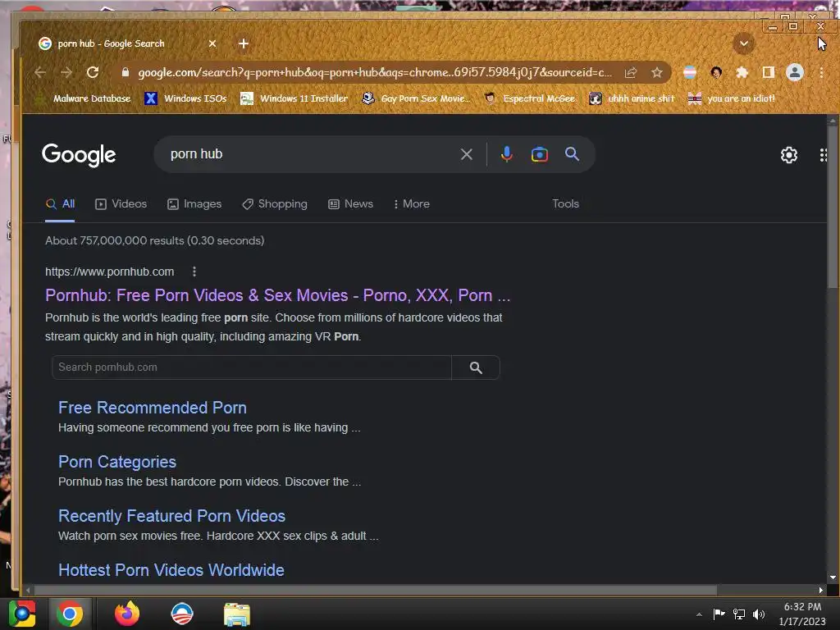The image size is (840, 630).
Task: Switch to the Shopping tab
Action: pyautogui.click(x=275, y=204)
